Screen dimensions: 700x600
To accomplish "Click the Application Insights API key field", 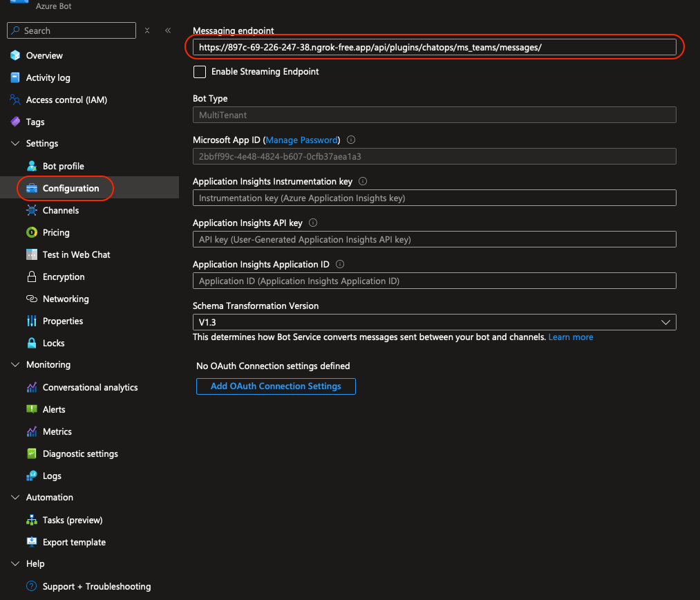I will [435, 239].
